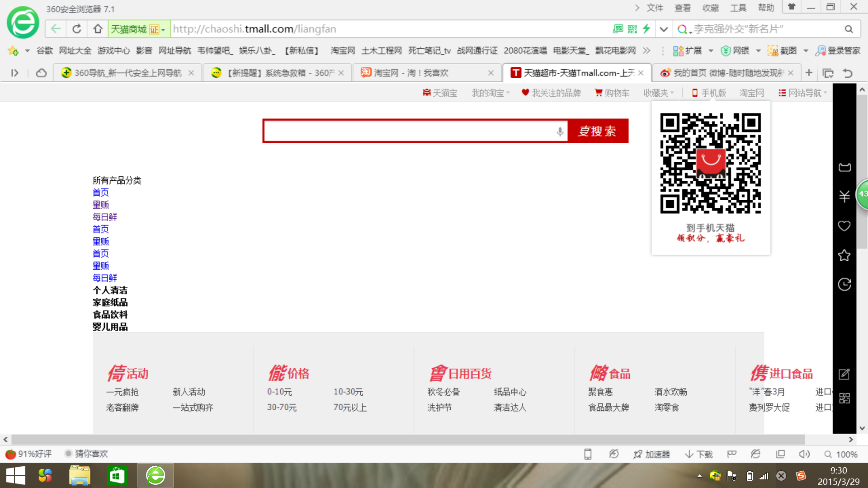
Task: Click the lightning speed-mode icon
Action: pos(646,29)
